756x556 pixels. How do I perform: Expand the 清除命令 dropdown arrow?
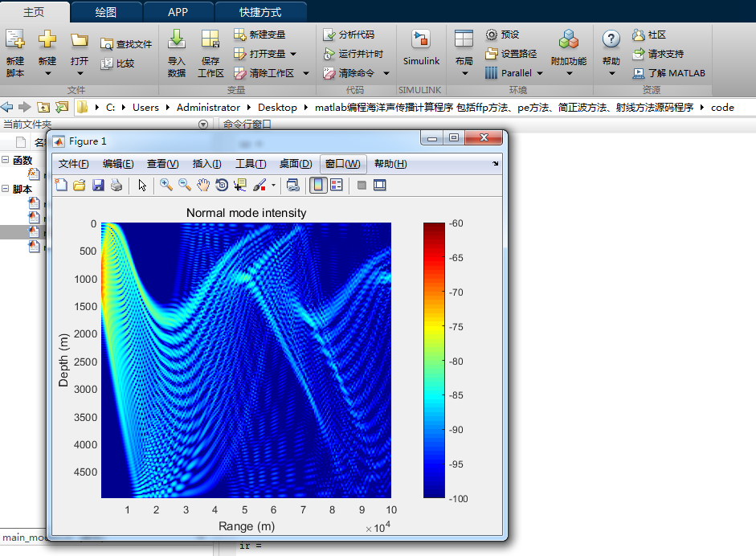tap(386, 73)
